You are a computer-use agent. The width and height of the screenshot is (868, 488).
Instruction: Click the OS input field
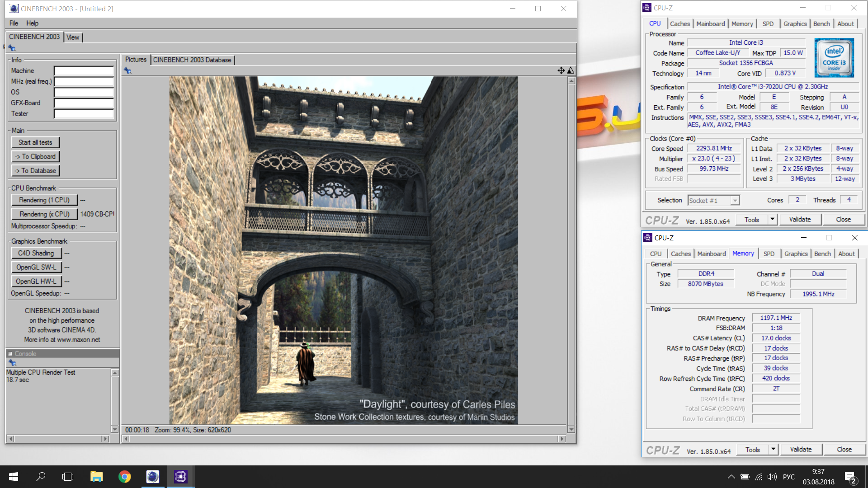click(84, 92)
